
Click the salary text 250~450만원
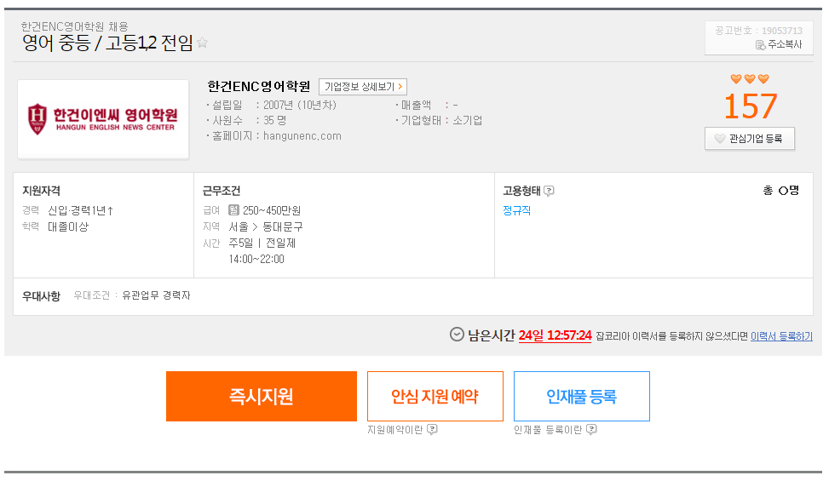tap(272, 211)
